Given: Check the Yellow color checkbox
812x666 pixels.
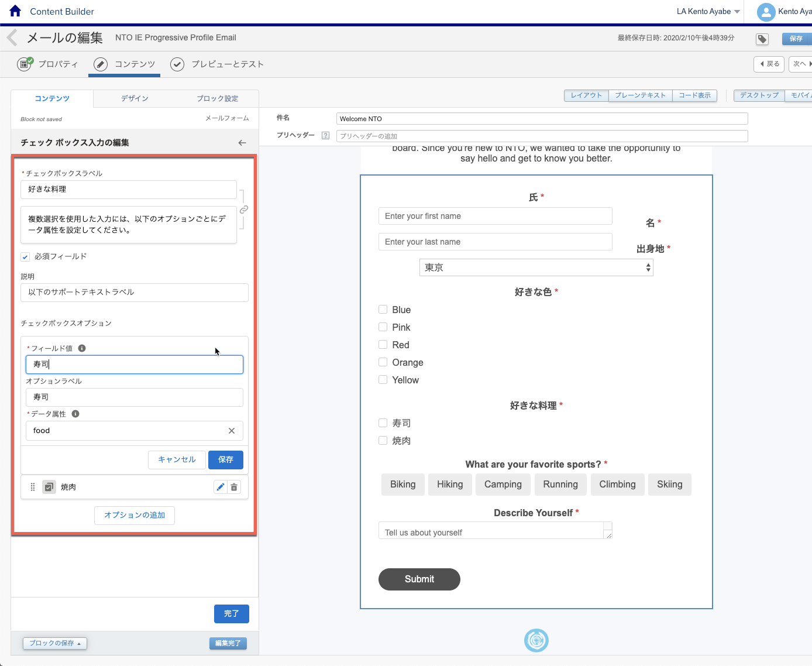Looking at the screenshot, I should [x=383, y=380].
